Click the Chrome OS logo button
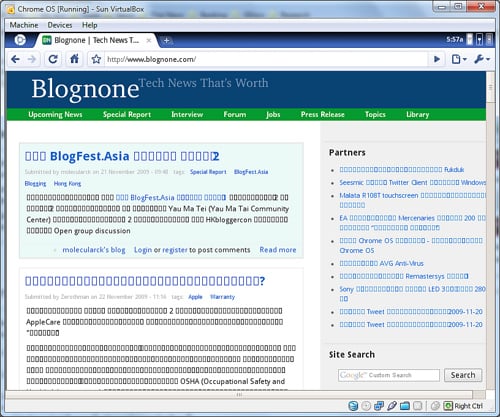The width and height of the screenshot is (500, 417). 20,40
